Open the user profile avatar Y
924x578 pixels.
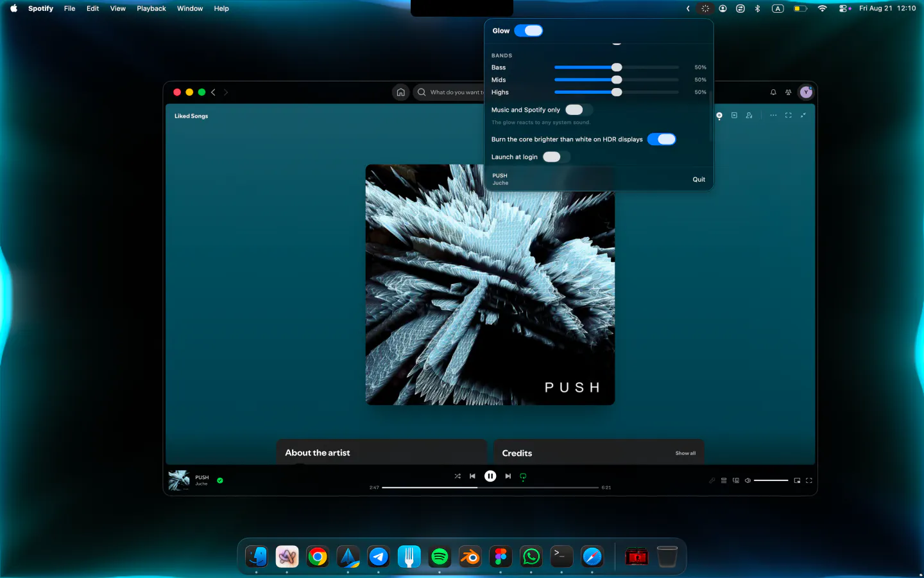[806, 92]
